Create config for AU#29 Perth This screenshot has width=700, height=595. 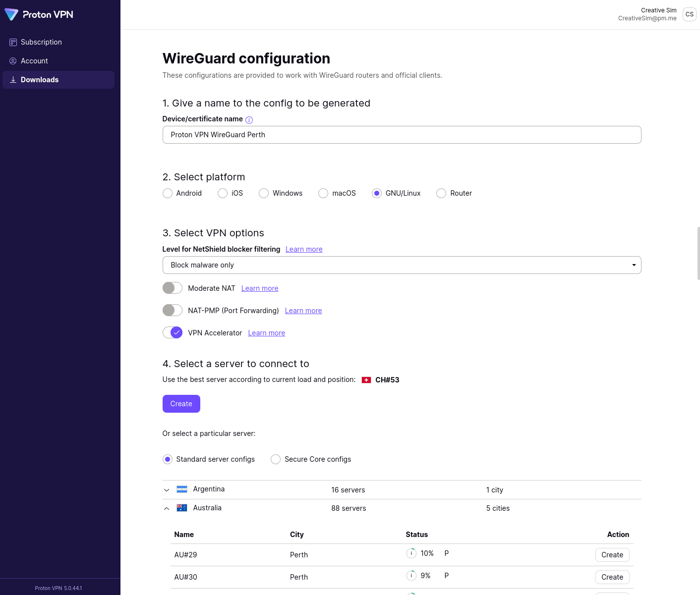coord(612,555)
